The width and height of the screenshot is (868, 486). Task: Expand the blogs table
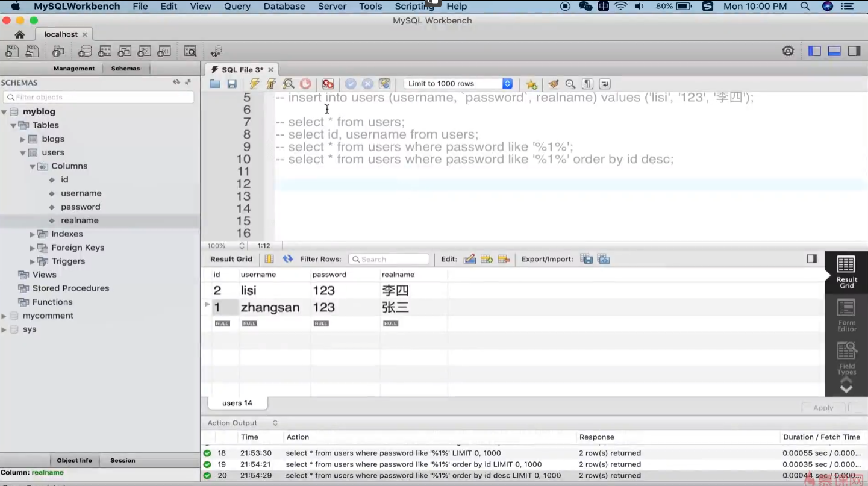pyautogui.click(x=23, y=139)
